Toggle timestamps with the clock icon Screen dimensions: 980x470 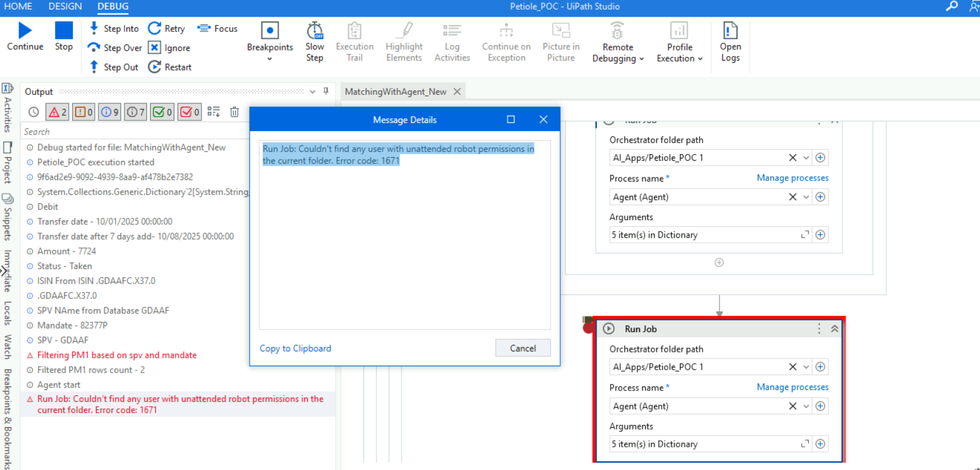34,112
